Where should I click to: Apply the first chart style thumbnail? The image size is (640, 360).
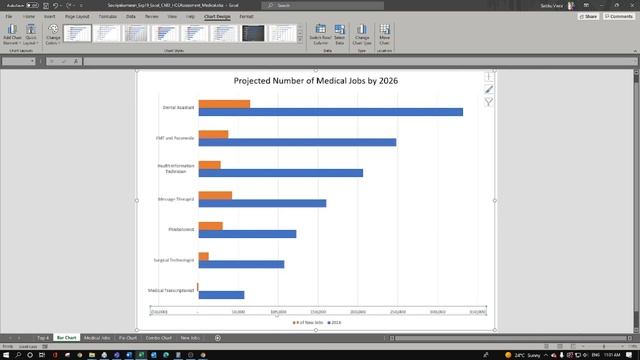click(78, 33)
